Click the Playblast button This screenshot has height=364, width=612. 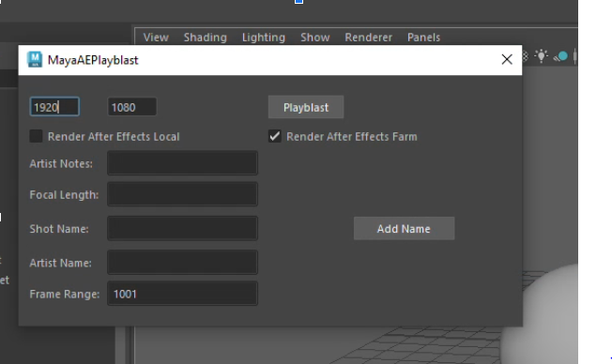306,107
